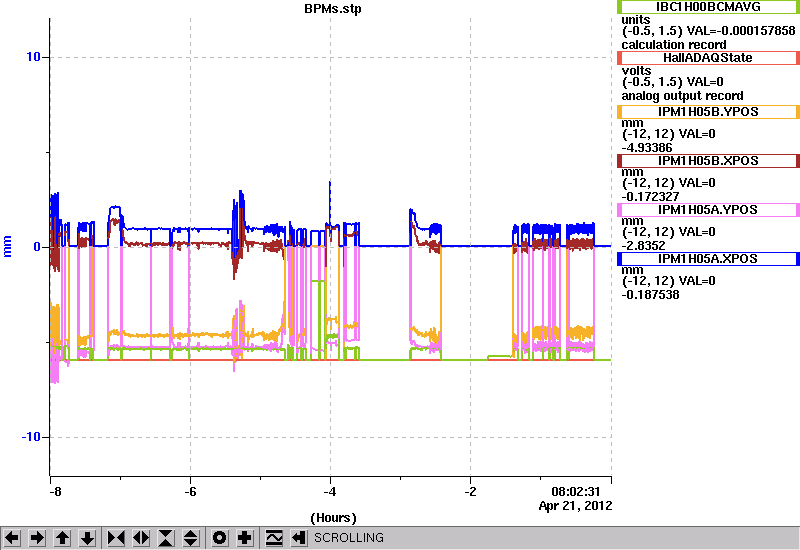
Task: Shift the graph down with the down arrow
Action: pyautogui.click(x=87, y=538)
